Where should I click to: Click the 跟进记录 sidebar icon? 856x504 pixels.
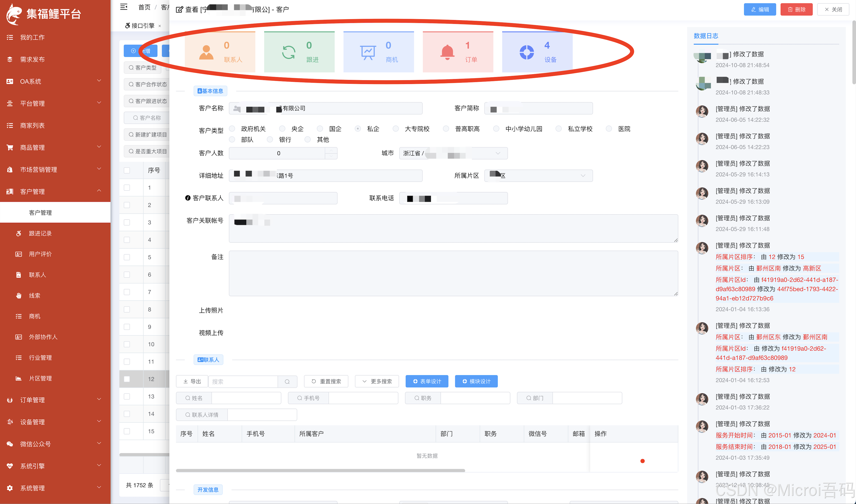[19, 233]
